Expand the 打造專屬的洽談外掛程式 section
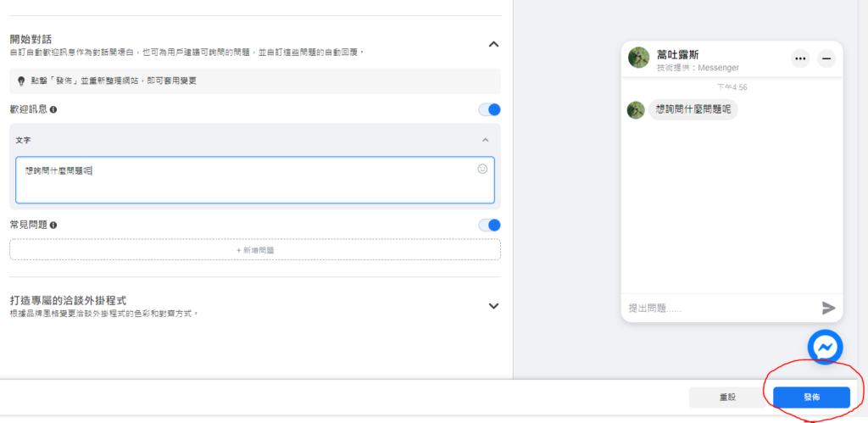Image resolution: width=868 pixels, height=423 pixels. [x=494, y=306]
